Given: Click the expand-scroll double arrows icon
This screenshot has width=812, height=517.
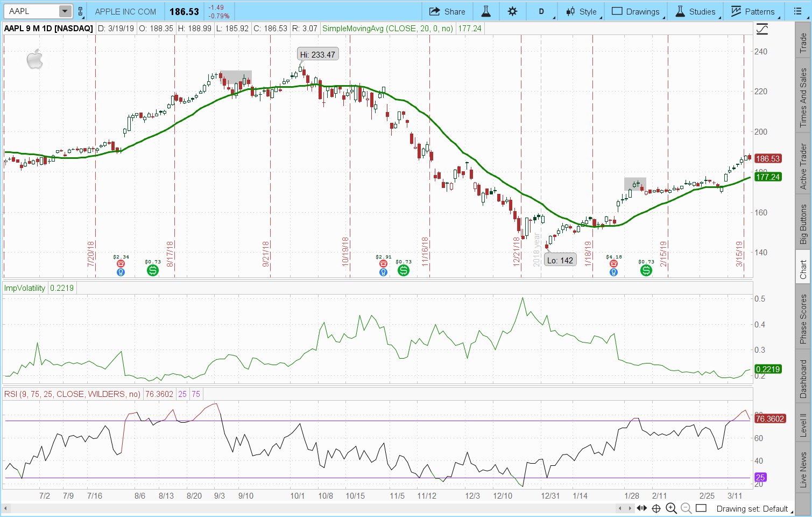Looking at the screenshot, I should 642,508.
